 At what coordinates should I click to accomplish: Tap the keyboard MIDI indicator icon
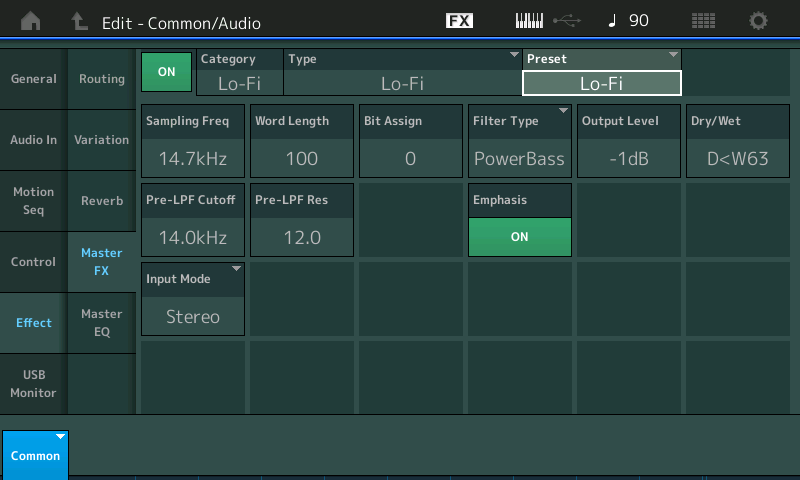529,20
